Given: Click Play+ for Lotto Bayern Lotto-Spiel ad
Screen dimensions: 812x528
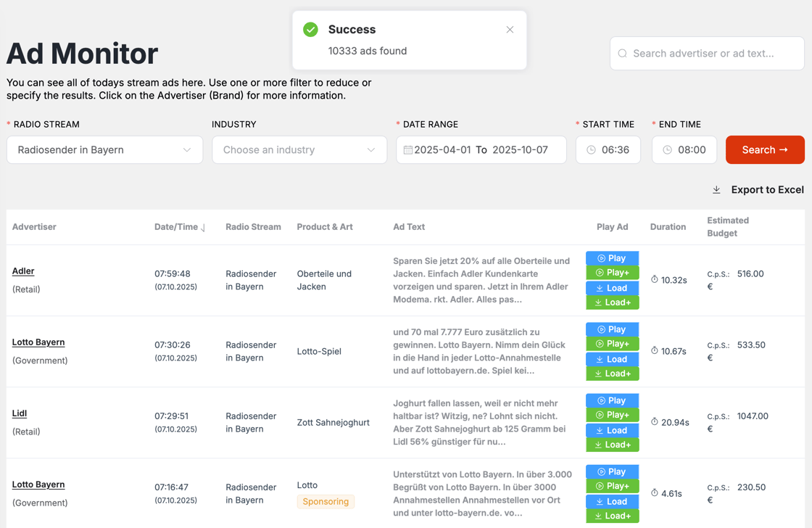Looking at the screenshot, I should (x=612, y=344).
